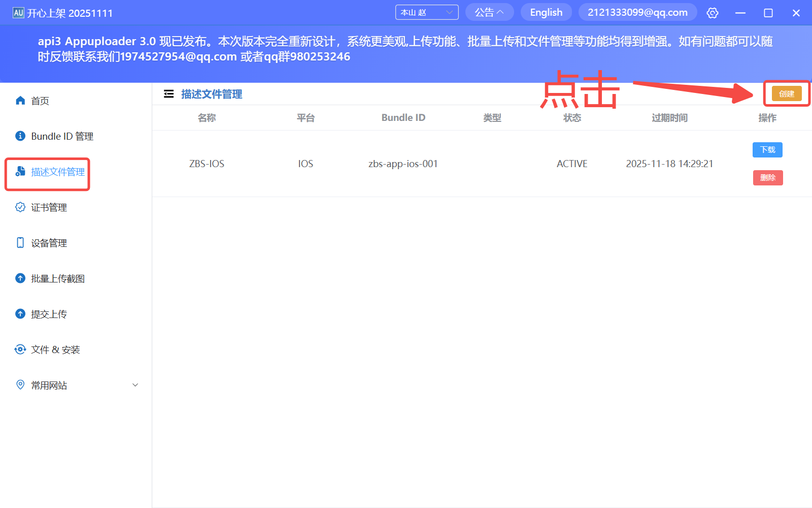Open 提交上传 submit upload icon
Screen dimensions: 812x508
pyautogui.click(x=20, y=313)
